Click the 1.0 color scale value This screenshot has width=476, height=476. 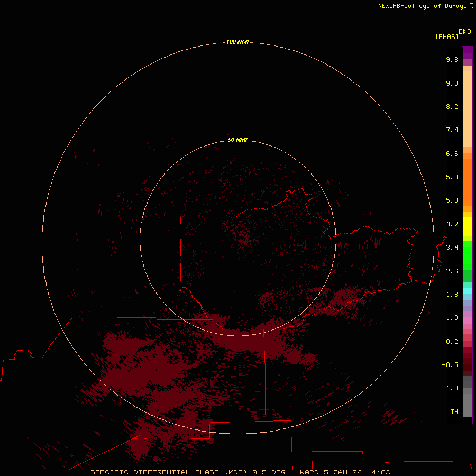[x=452, y=318]
